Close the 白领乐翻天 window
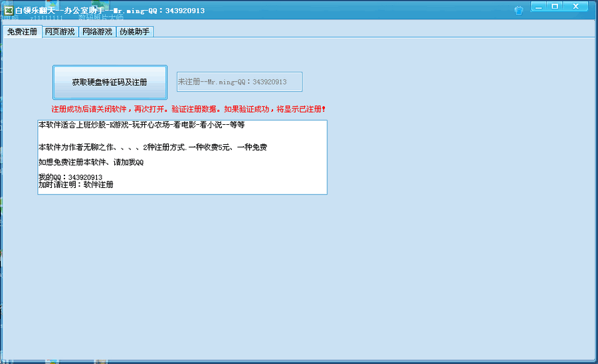598x364 pixels. coord(576,7)
